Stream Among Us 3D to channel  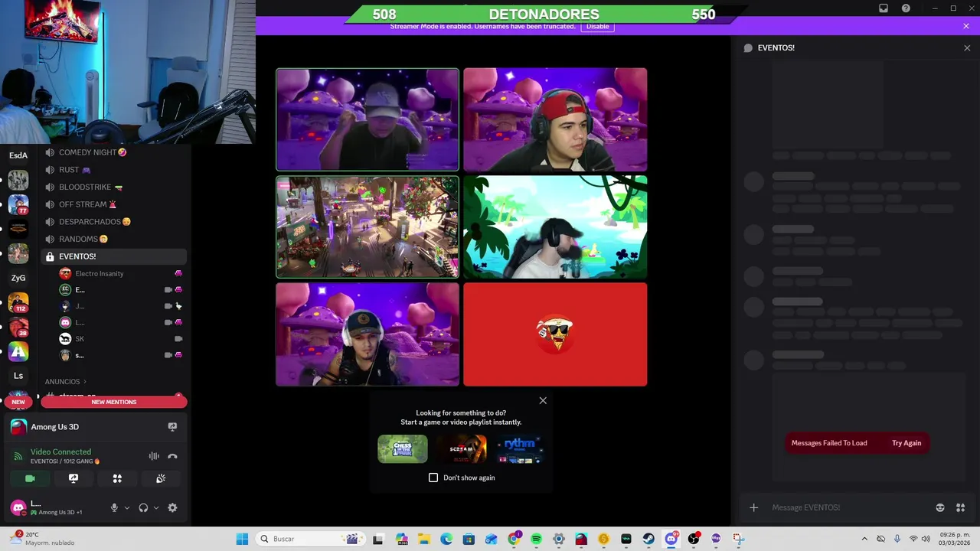point(172,427)
